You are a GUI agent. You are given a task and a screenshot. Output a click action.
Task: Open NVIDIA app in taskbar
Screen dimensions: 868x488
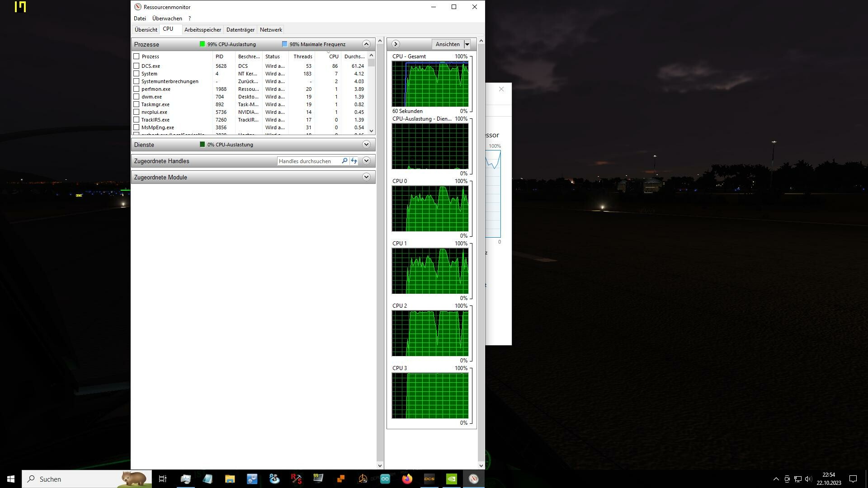click(451, 479)
